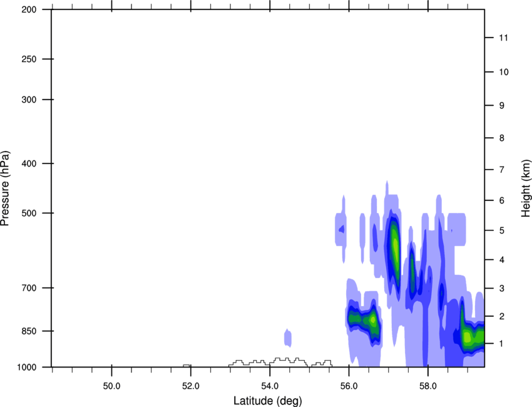The width and height of the screenshot is (532, 407).
Task: Click the 52.0 latitude tick label
Action: [191, 386]
